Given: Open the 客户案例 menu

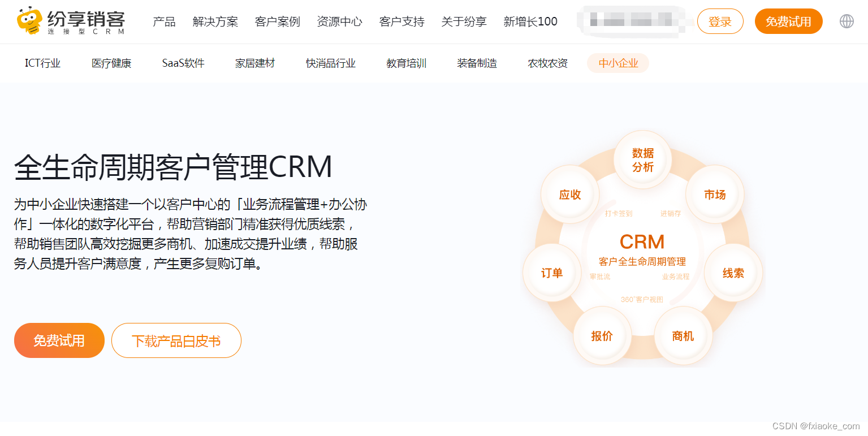Looking at the screenshot, I should pos(277,21).
